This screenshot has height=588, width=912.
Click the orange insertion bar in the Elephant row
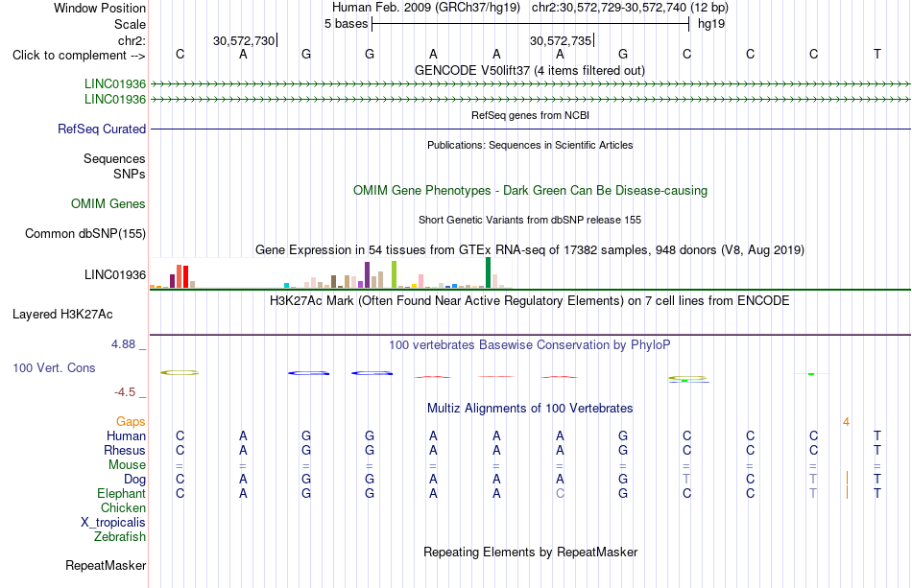click(847, 492)
